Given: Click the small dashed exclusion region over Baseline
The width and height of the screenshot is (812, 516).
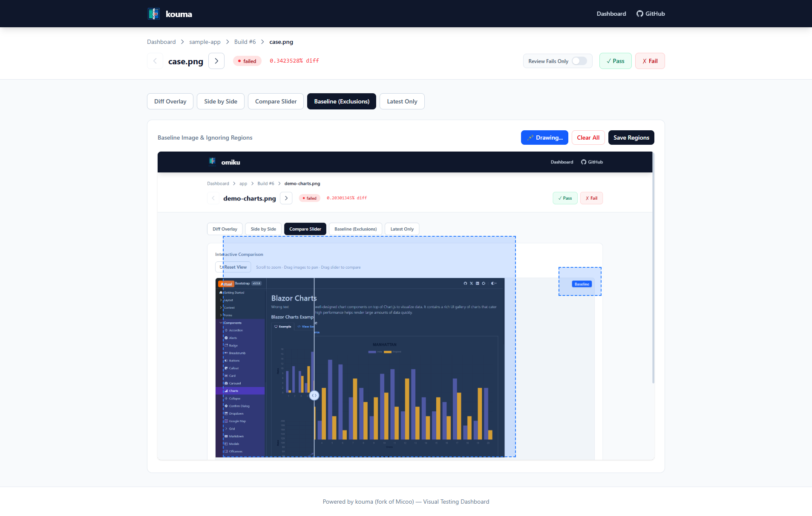Looking at the screenshot, I should click(580, 281).
